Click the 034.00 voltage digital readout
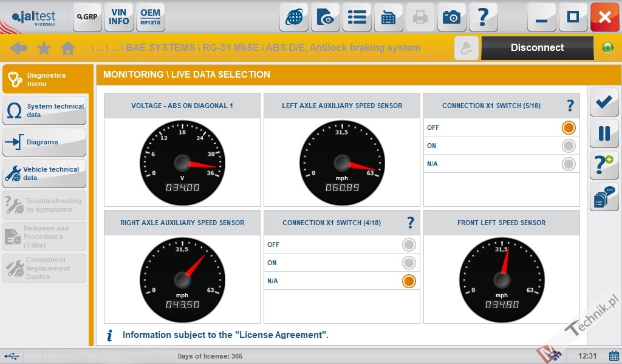This screenshot has height=364, width=622. [182, 187]
